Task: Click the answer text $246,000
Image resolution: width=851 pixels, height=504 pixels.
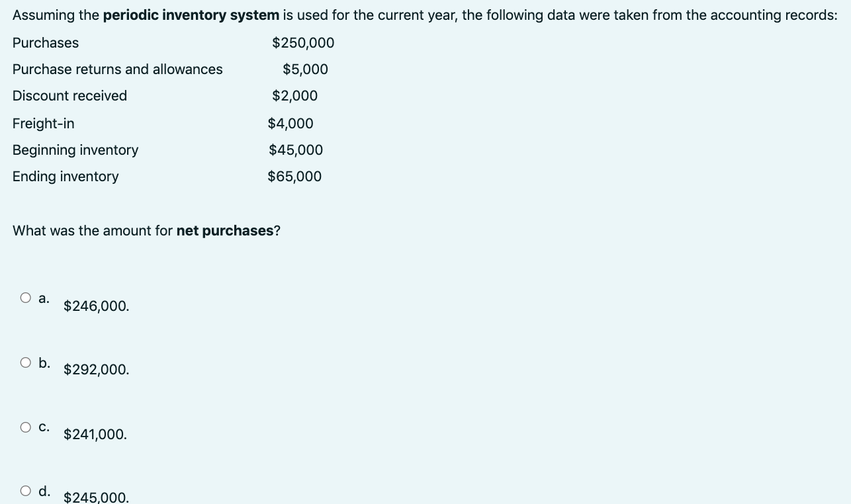Action: [96, 306]
